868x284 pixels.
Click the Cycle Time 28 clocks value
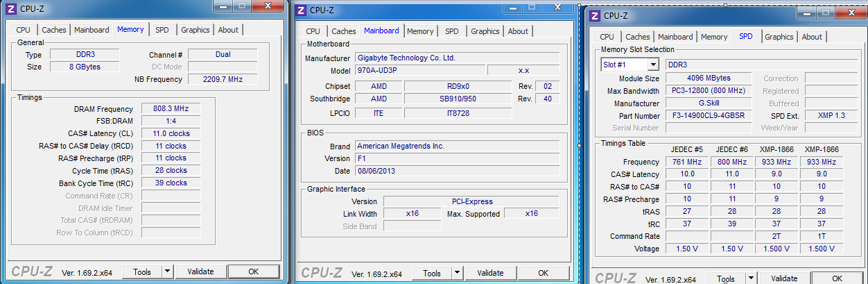[x=171, y=170]
